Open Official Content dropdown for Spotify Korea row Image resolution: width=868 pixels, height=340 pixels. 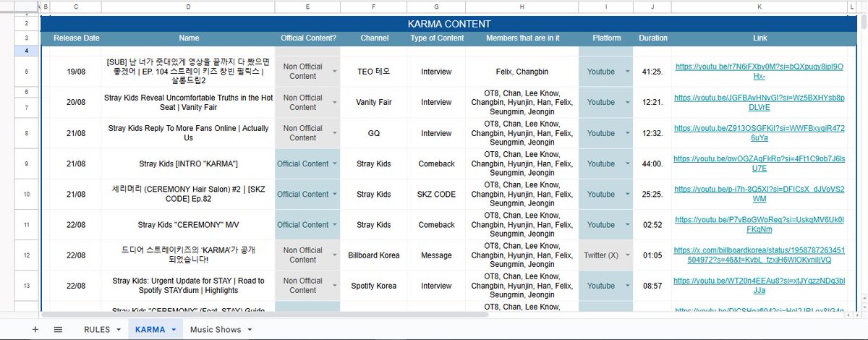point(334,286)
